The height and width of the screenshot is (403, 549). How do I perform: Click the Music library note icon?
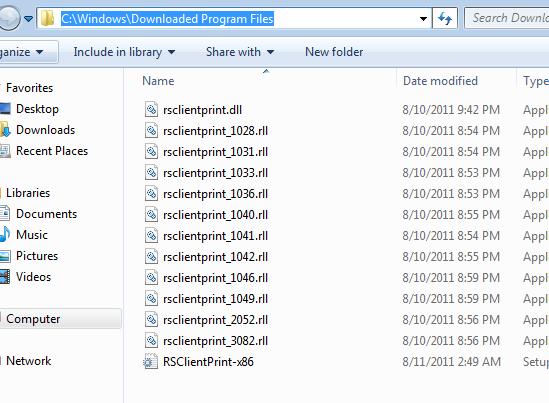coord(5,235)
